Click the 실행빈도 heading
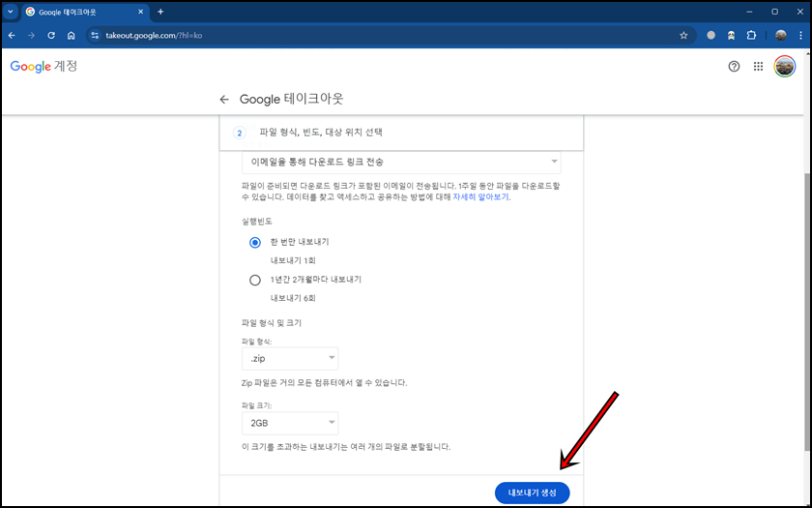This screenshot has height=508, width=812. point(257,222)
